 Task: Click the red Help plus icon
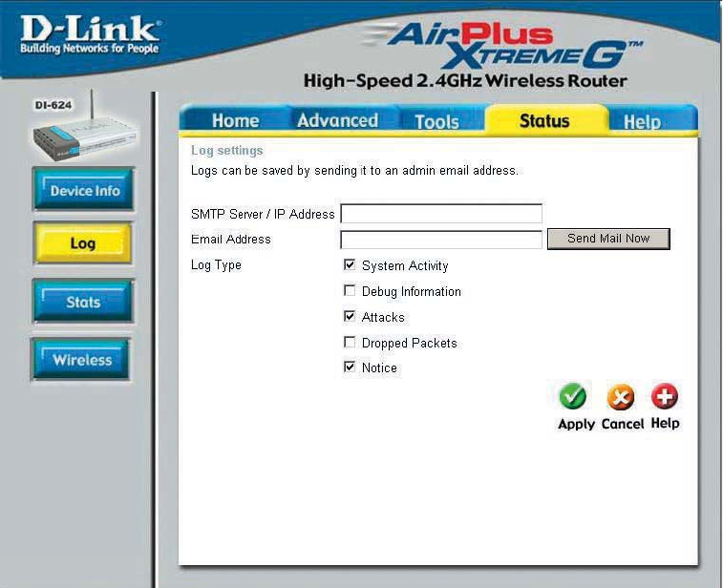click(x=665, y=396)
